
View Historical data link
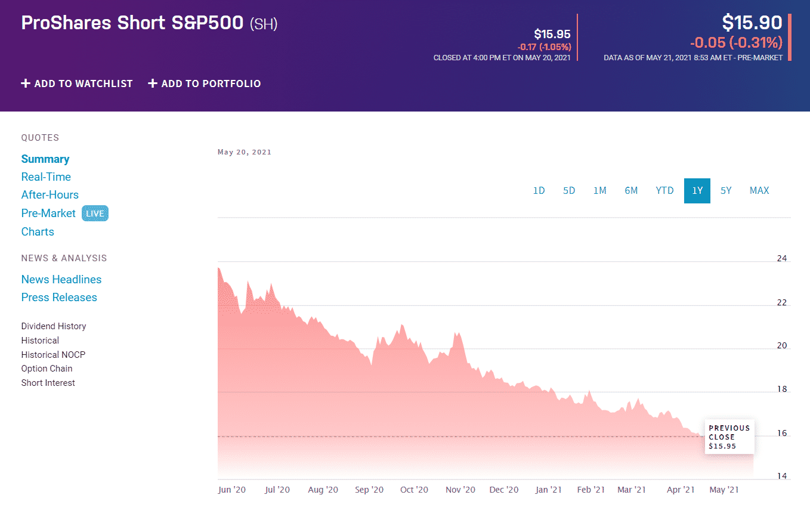(x=40, y=341)
